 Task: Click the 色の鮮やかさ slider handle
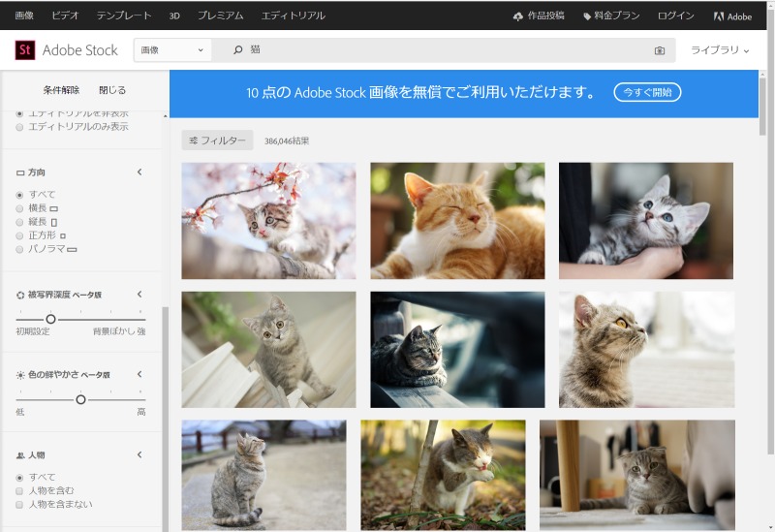[x=80, y=399]
